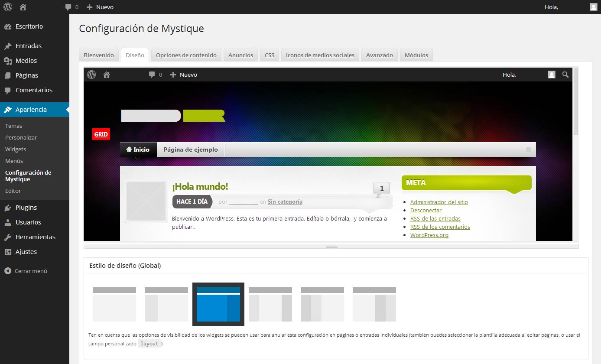Click the comments bubble icon in admin bar
601x364 pixels.
tap(68, 7)
